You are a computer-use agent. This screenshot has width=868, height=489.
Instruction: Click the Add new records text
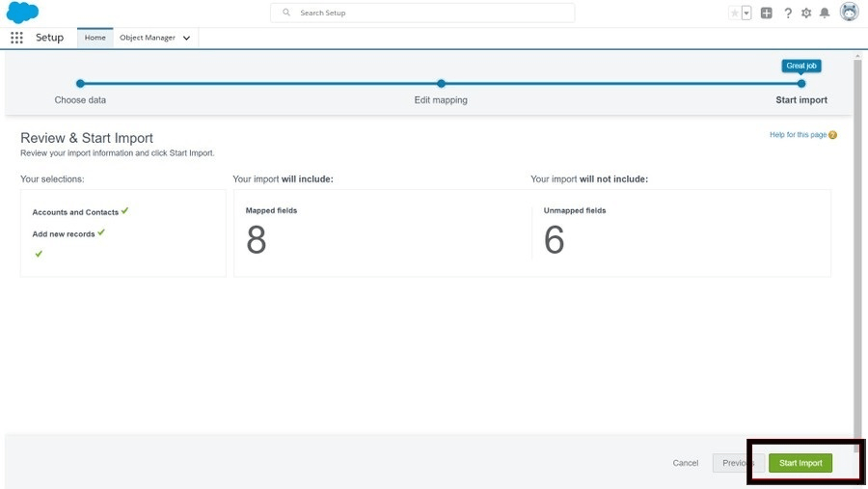point(63,234)
